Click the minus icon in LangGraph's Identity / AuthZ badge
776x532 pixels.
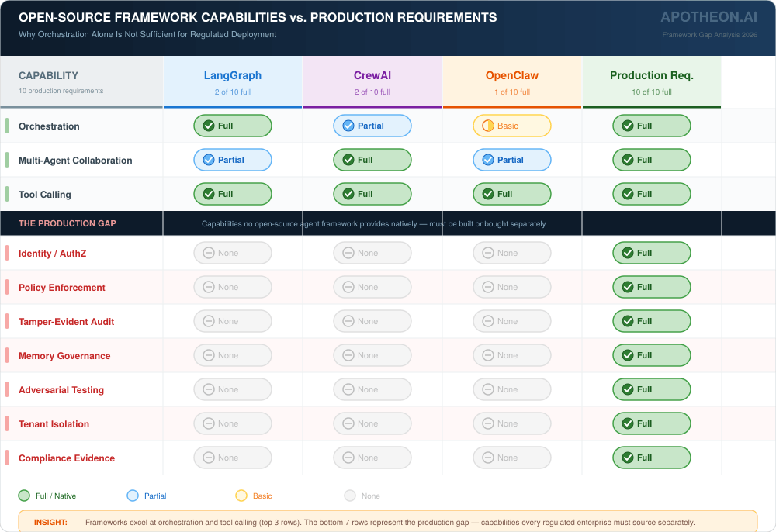pyautogui.click(x=208, y=253)
